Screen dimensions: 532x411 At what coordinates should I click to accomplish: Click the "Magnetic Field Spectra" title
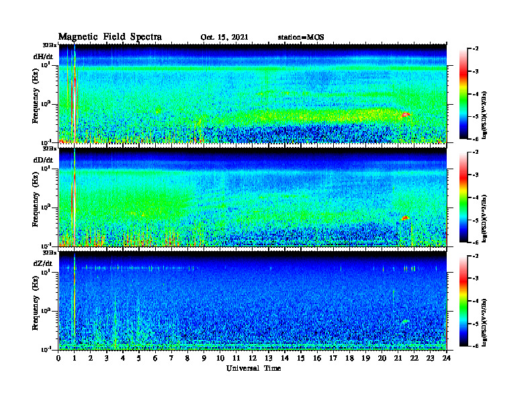110,37
